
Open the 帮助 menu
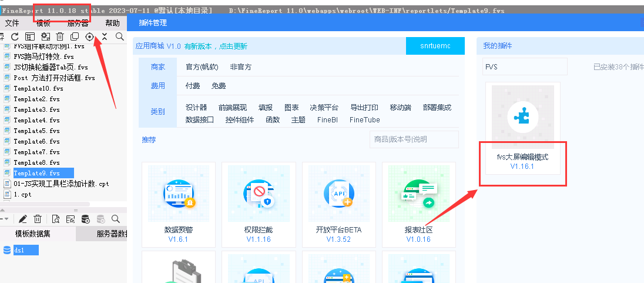tap(113, 24)
